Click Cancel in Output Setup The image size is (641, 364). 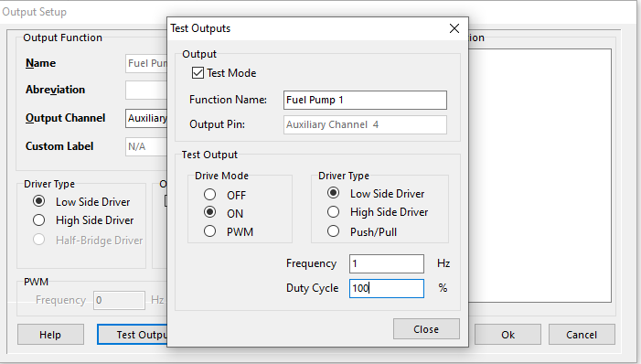[x=582, y=335]
